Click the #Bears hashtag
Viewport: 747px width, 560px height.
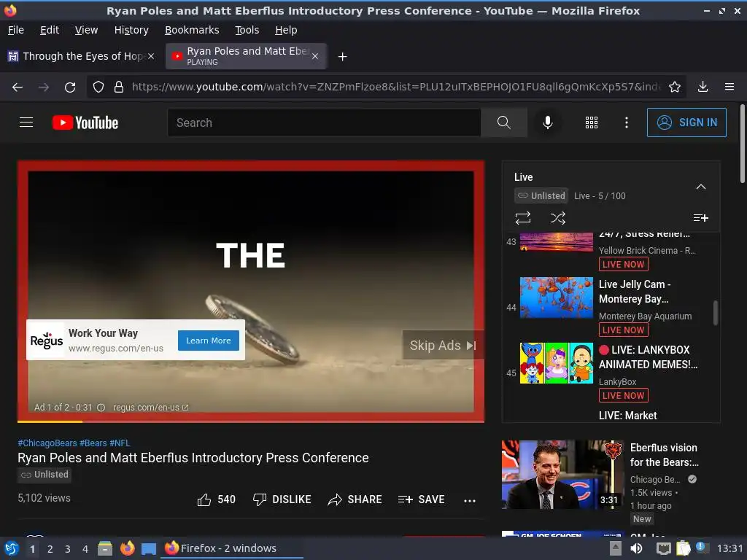[93, 443]
